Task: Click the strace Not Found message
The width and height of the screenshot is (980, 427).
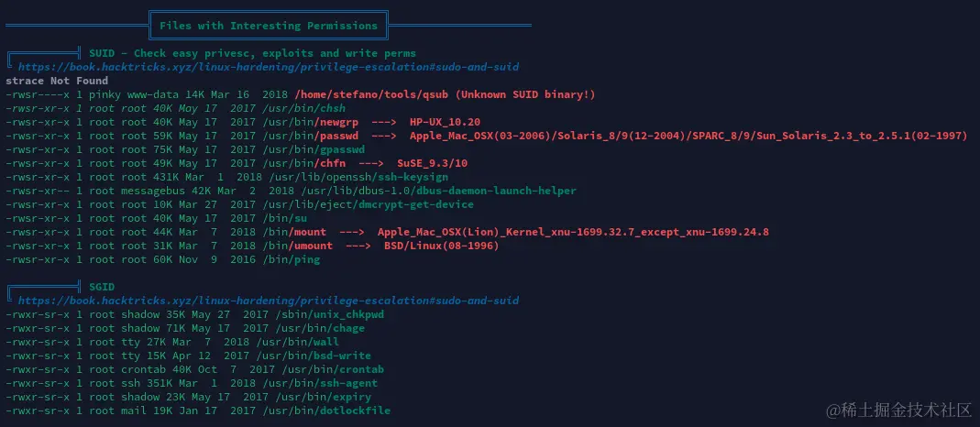Action: 57,81
